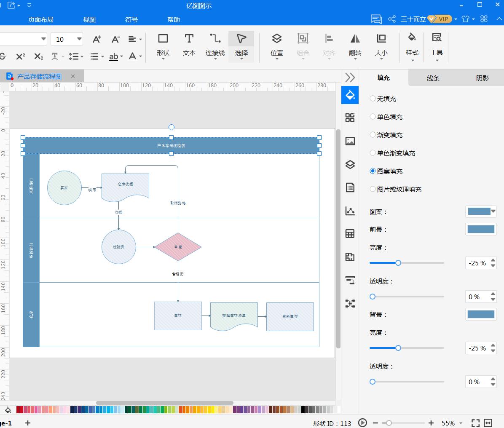Open the zoom percentage dropdown

(x=461, y=423)
